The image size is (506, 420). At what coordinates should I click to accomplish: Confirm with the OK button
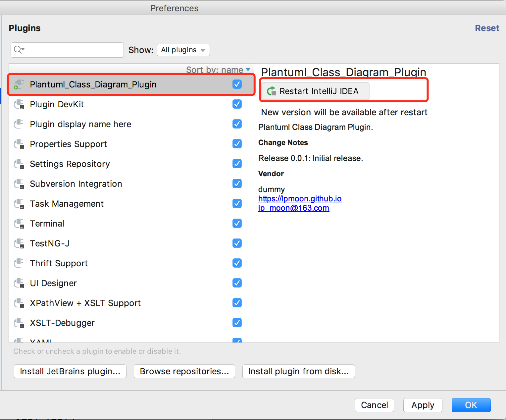[x=471, y=405]
